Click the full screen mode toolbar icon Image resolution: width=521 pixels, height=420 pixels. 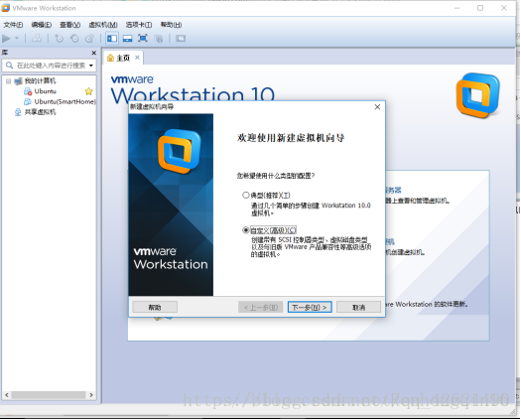143,39
